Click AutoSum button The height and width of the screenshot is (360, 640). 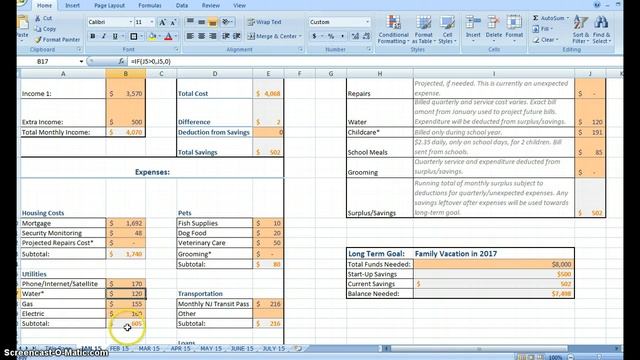tap(550, 18)
